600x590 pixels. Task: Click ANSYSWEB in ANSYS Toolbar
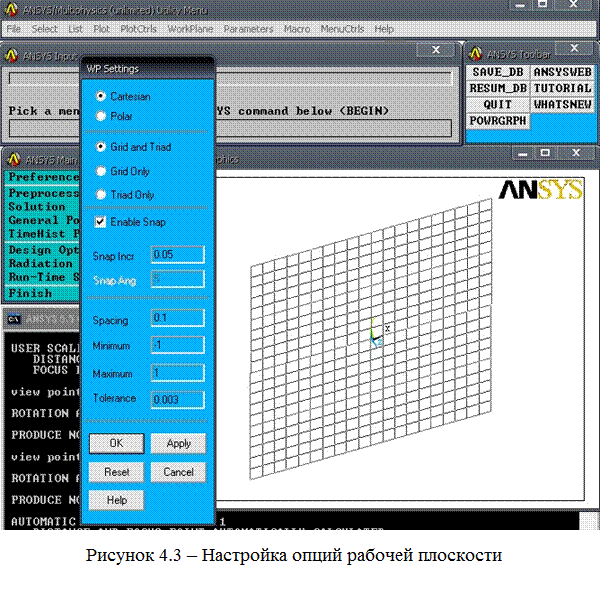pos(562,72)
